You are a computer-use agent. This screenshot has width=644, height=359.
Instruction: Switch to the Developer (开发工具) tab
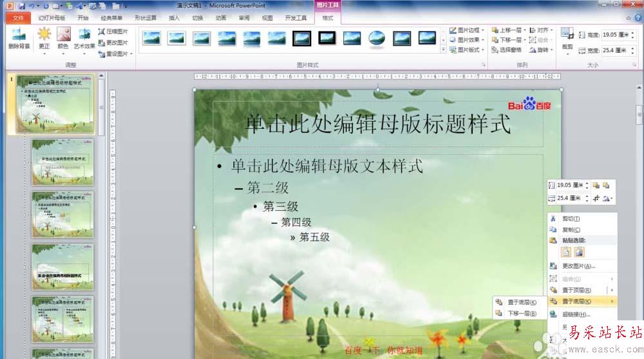click(x=296, y=18)
